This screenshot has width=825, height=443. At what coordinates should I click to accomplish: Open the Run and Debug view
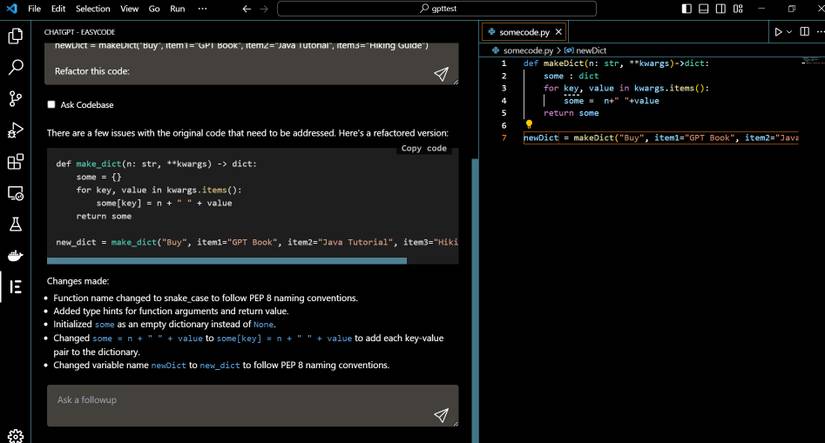15,130
